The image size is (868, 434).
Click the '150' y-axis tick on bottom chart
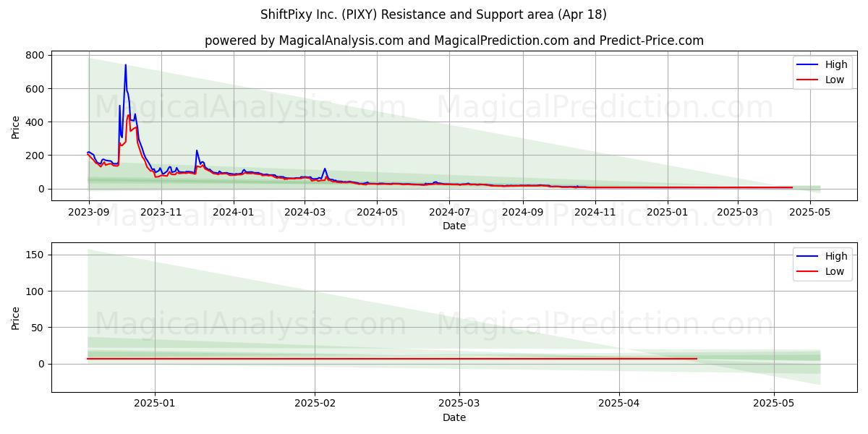pyautogui.click(x=36, y=255)
